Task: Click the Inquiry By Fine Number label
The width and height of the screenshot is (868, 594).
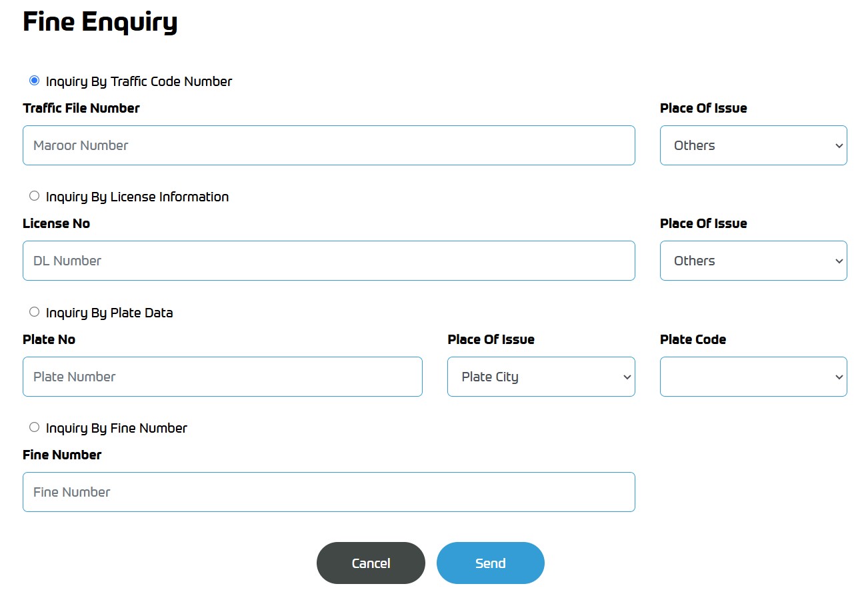Action: pos(117,428)
